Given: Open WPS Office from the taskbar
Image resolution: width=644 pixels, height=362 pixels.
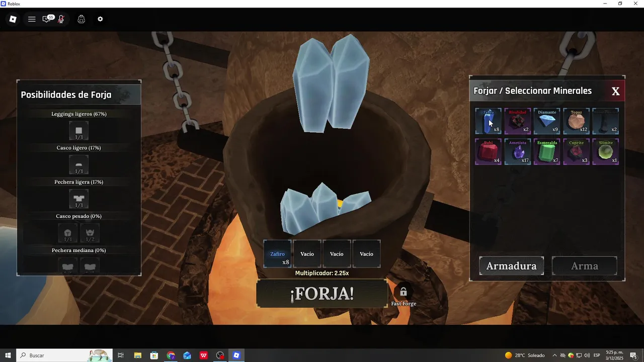Looking at the screenshot, I should pyautogui.click(x=204, y=355).
